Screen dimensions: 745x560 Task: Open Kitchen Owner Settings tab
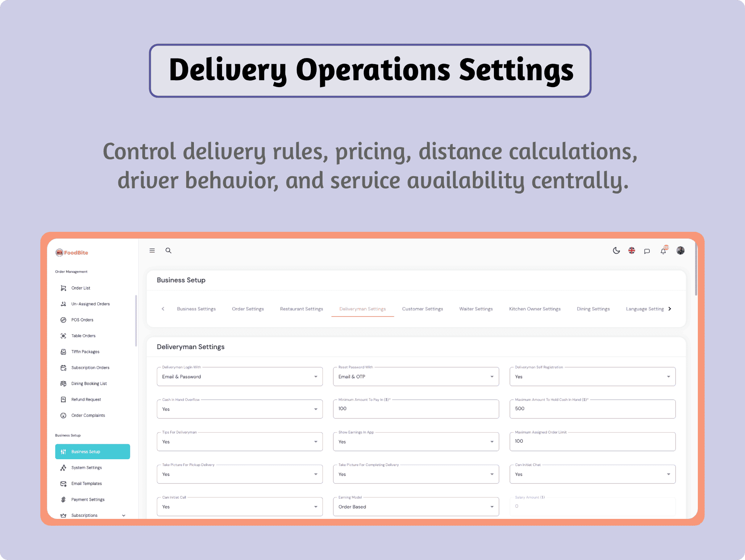(535, 309)
